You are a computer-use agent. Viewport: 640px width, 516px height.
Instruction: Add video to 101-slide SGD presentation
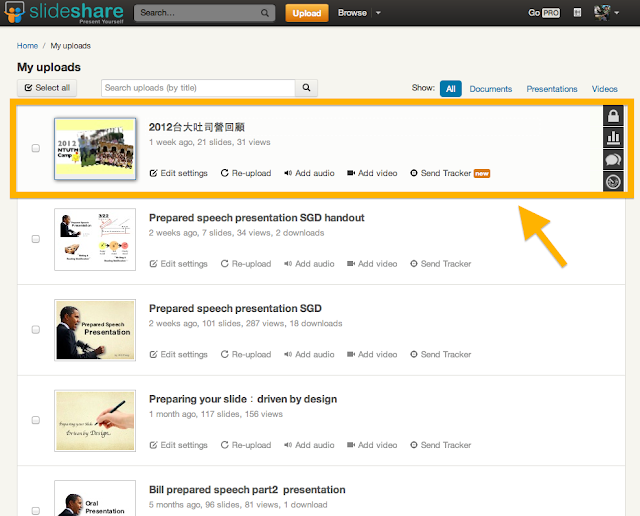[372, 355]
